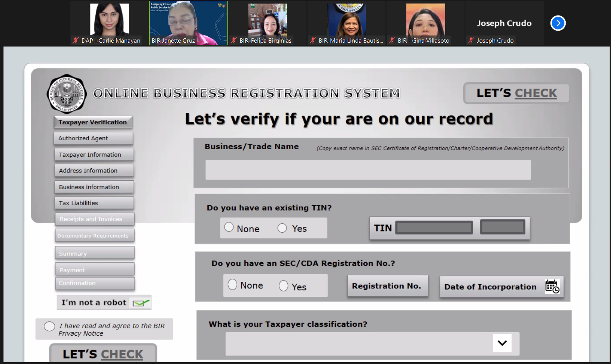
Task: Click the Business/Trade Name input field
Action: point(368,170)
